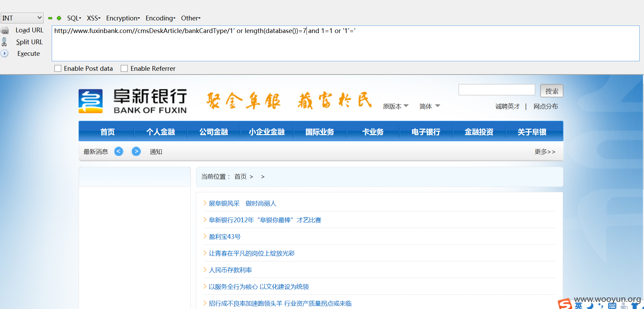Click the Sogou input method icon
Screen dimensions: 644x309
565,304
